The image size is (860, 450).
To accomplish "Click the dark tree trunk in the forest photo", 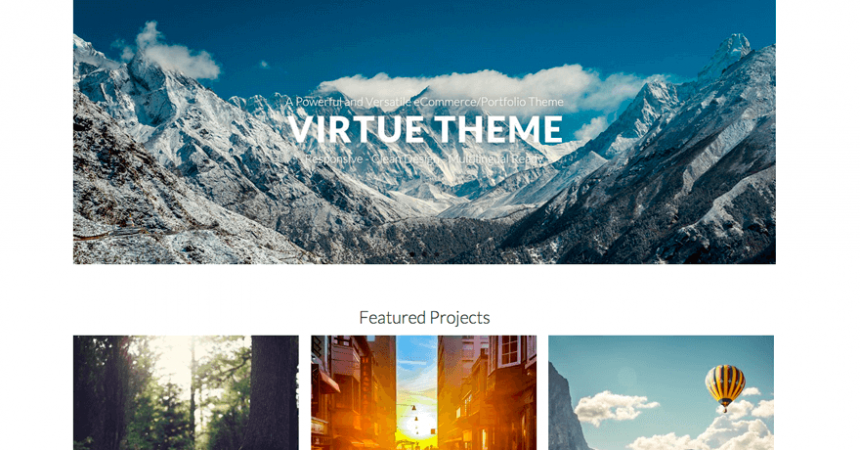I will 274,392.
